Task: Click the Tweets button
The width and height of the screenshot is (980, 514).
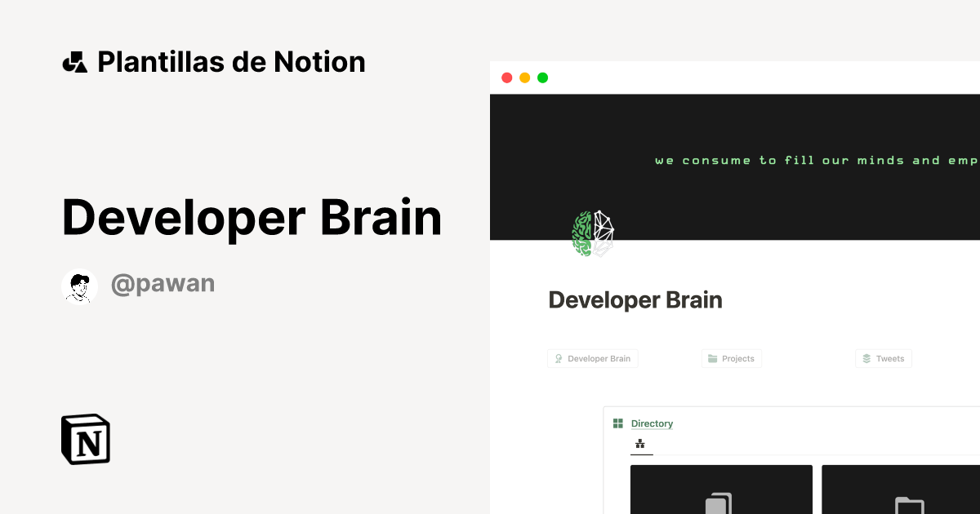Action: [x=883, y=358]
